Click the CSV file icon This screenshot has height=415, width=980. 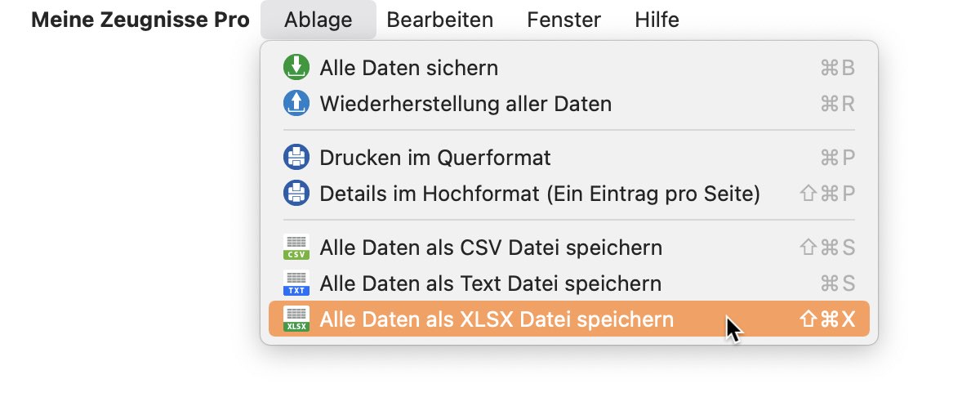(296, 247)
